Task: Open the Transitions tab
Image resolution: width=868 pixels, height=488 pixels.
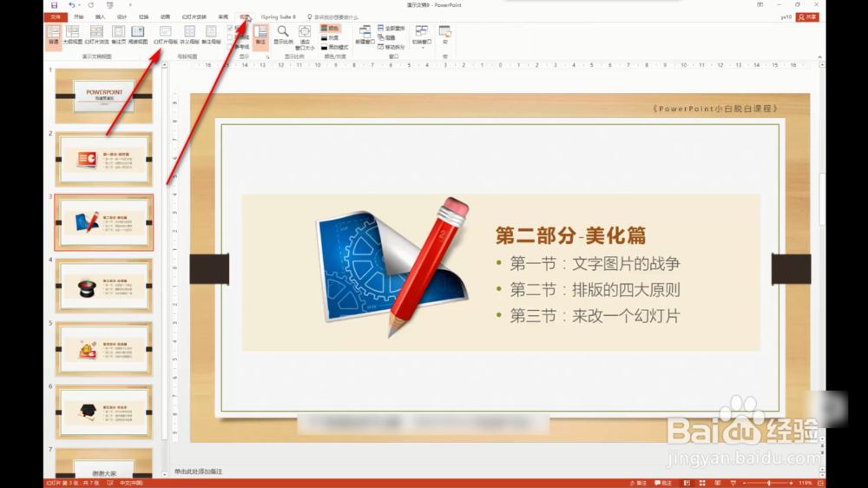Action: (143, 17)
